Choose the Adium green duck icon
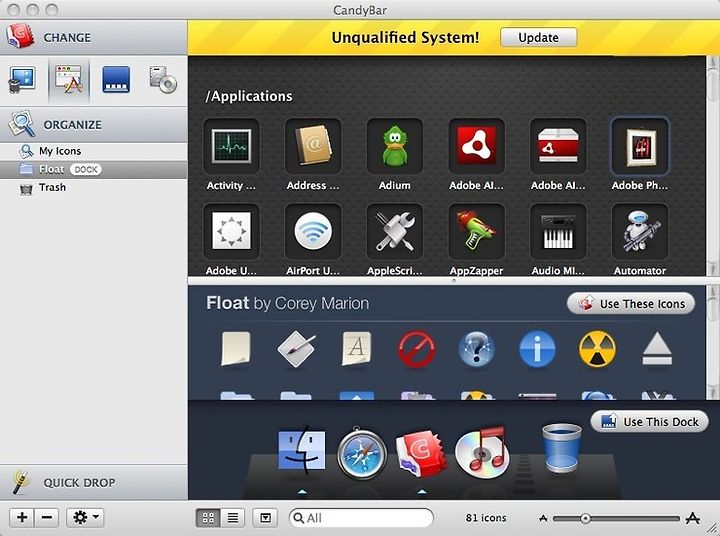This screenshot has width=720, height=536. click(x=394, y=146)
